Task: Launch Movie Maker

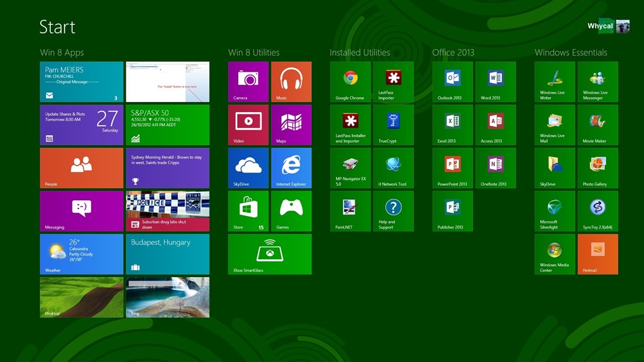Action: tap(598, 125)
